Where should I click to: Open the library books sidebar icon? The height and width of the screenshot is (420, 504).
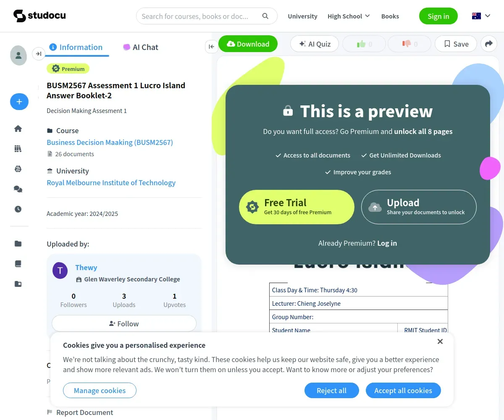18,149
